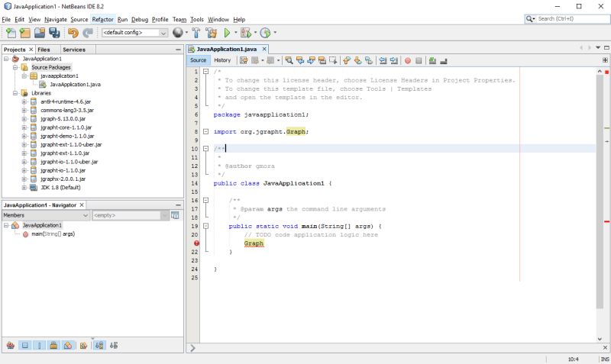Click the Clean and Build icon

coord(212,33)
